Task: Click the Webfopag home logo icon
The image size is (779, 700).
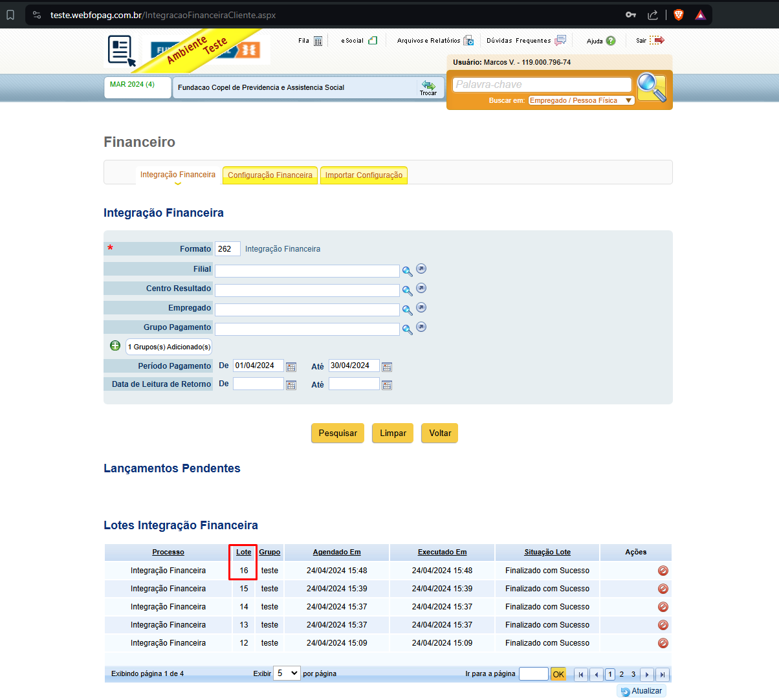Action: point(122,51)
